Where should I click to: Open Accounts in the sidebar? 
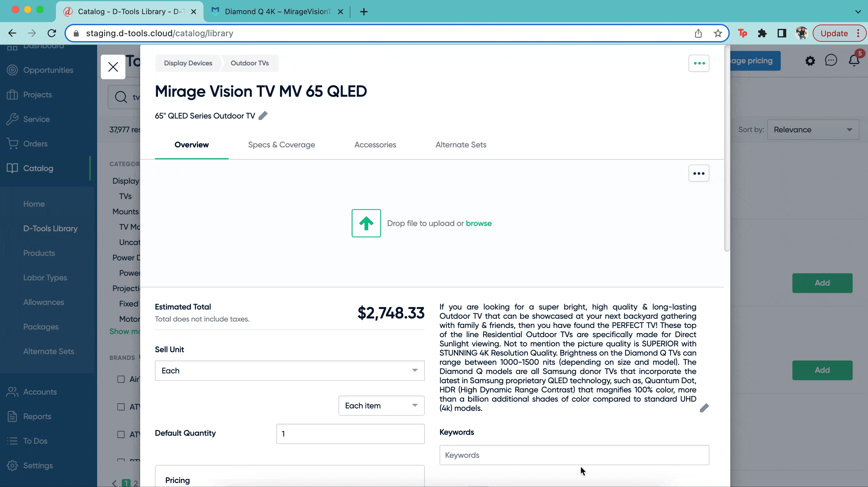tap(40, 392)
